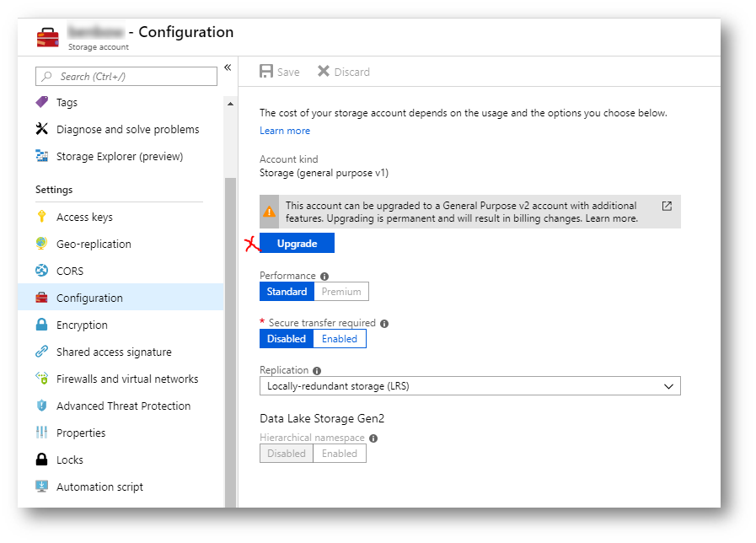
Task: Click the storage account toolbox icon in header
Action: [x=48, y=38]
